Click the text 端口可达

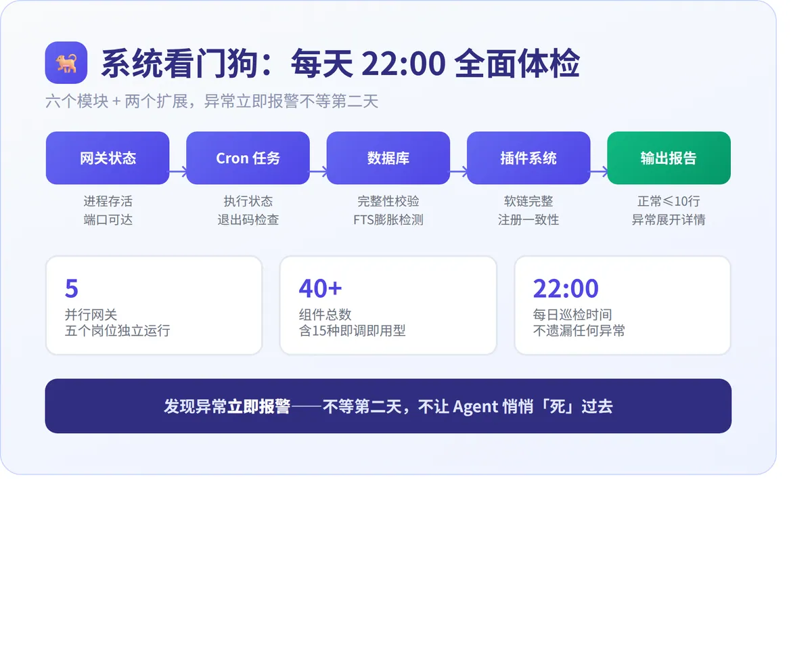(108, 220)
